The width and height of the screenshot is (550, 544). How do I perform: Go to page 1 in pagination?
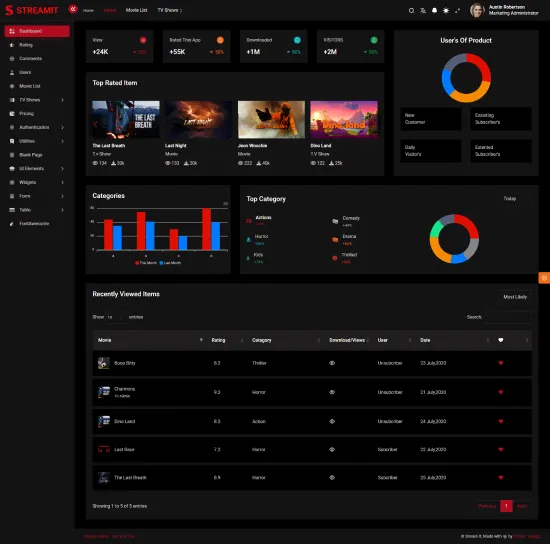(506, 506)
